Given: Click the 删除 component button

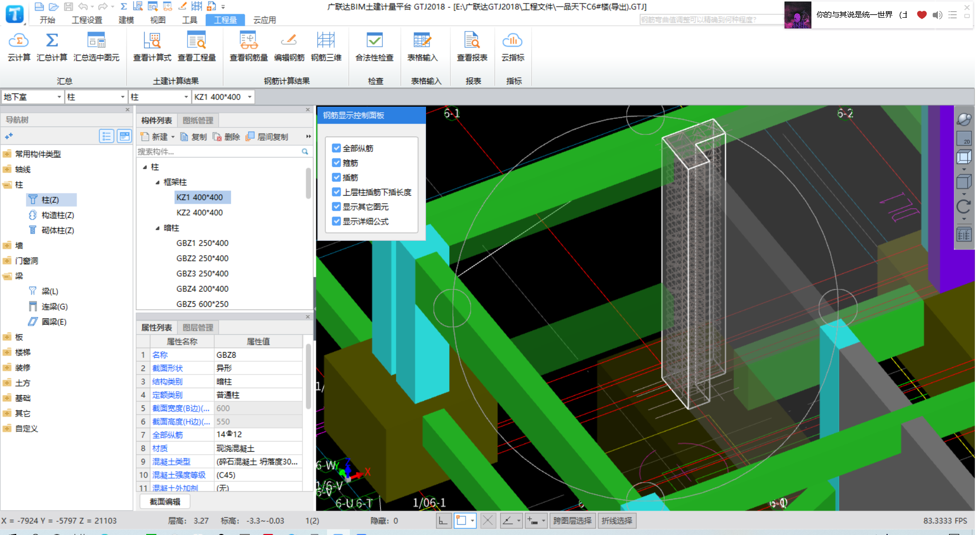Looking at the screenshot, I should (x=226, y=137).
